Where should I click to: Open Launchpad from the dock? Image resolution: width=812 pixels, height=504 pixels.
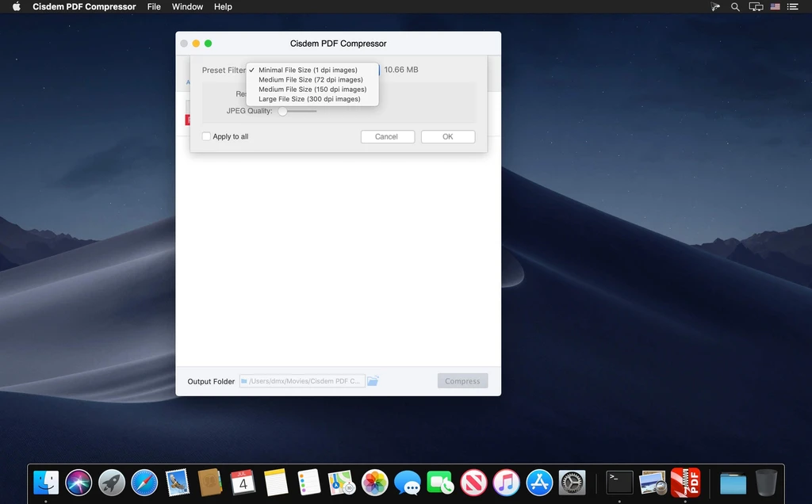(112, 482)
